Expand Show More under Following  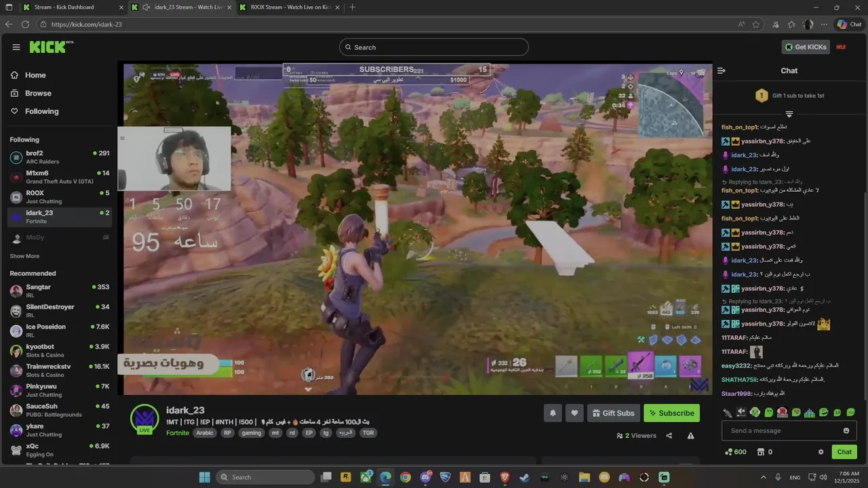pos(24,256)
